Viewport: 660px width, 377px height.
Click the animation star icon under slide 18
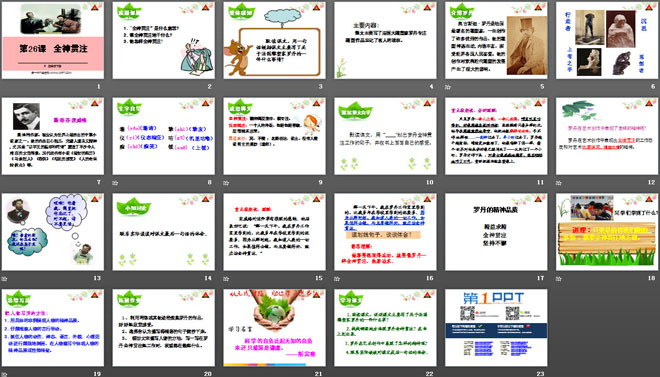[x=559, y=279]
